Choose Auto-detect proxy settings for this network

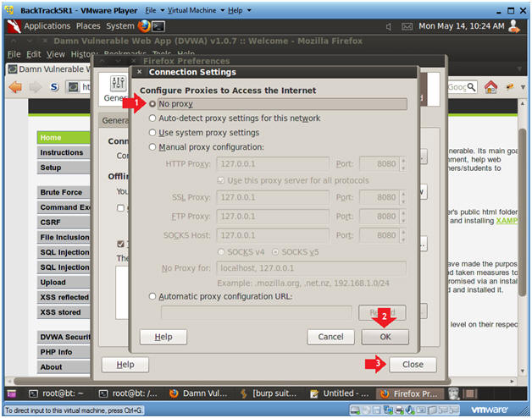coord(152,118)
